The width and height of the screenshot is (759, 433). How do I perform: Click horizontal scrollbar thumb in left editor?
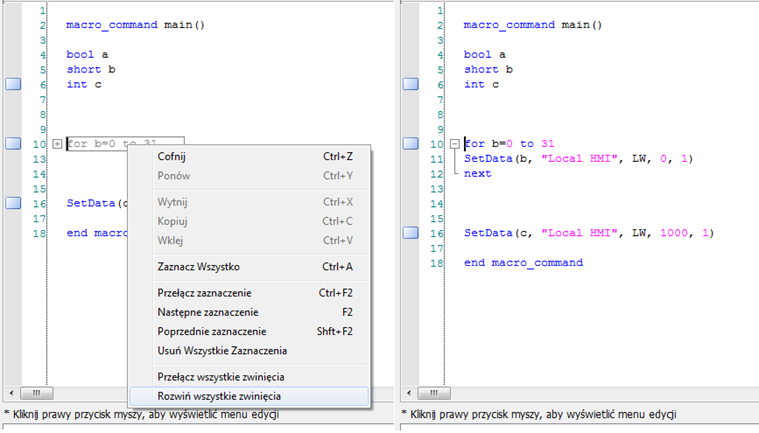coord(37,393)
